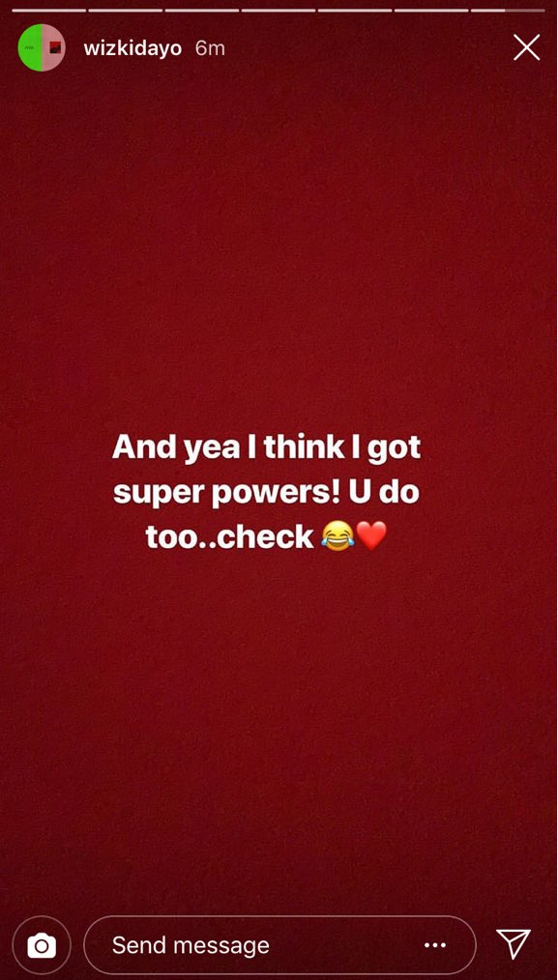This screenshot has width=558, height=980.
Task: Jump to the fourth story progress segment
Action: 278,11
